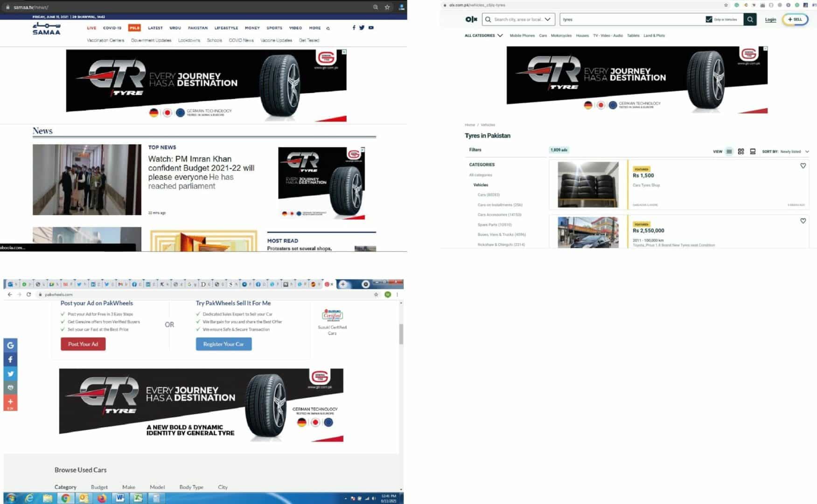
Task: Share PakWheels page via Facebook sidebar icon
Action: point(10,359)
